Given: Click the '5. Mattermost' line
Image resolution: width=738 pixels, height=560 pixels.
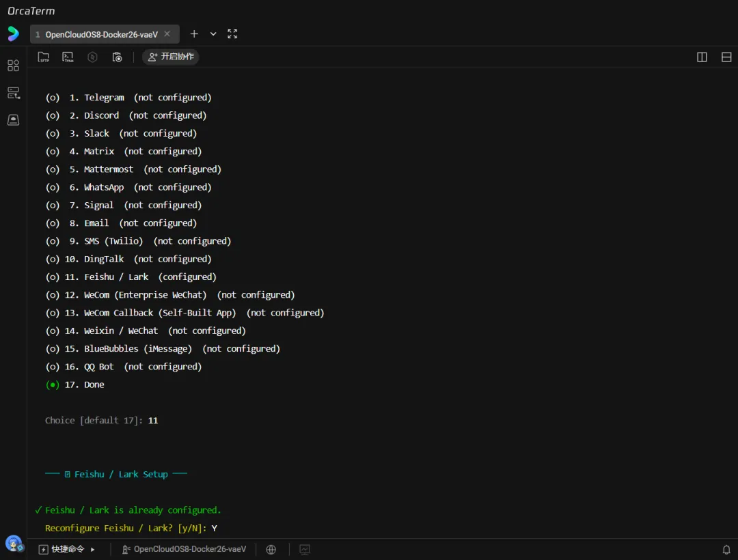Looking at the screenshot, I should (x=133, y=169).
